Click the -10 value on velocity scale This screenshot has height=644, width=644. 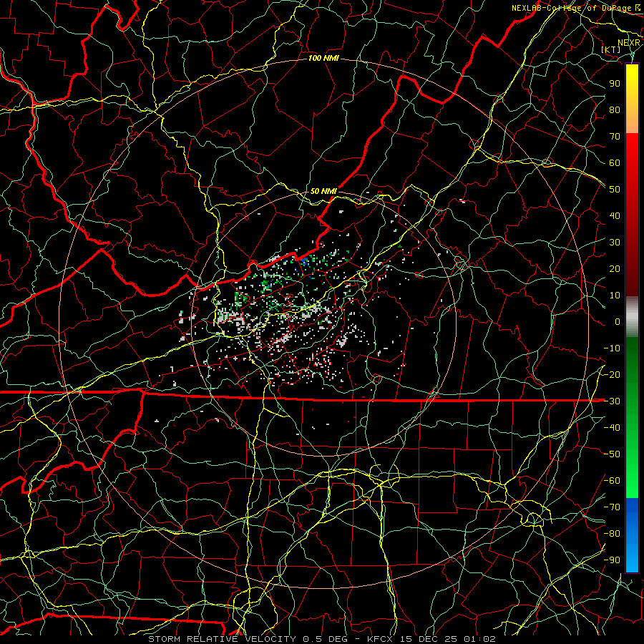(612, 348)
